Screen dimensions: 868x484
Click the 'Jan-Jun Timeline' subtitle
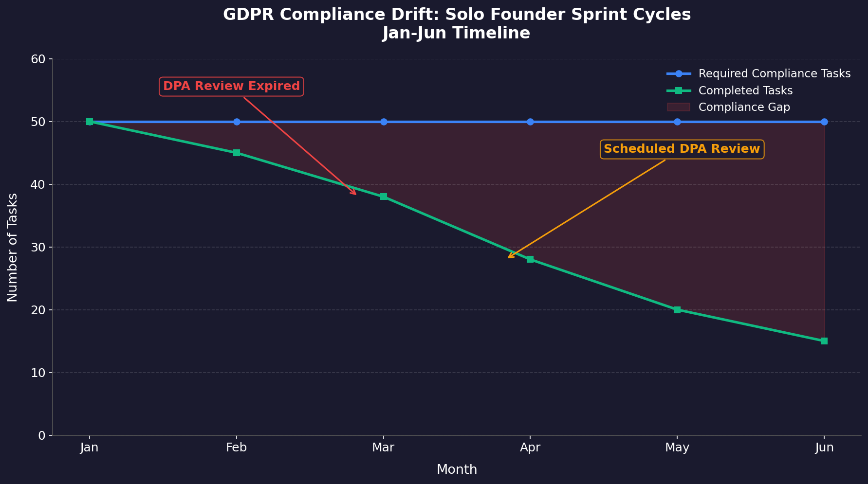click(x=456, y=33)
